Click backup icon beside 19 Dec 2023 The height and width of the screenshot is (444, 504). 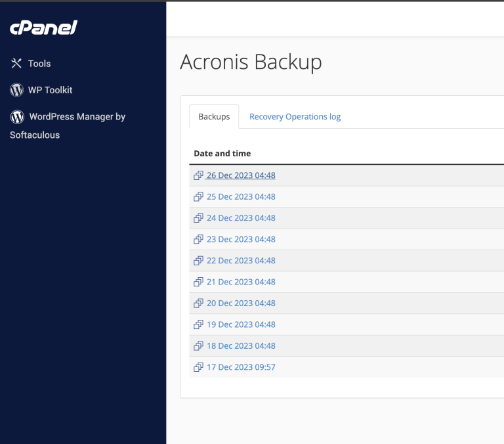198,324
